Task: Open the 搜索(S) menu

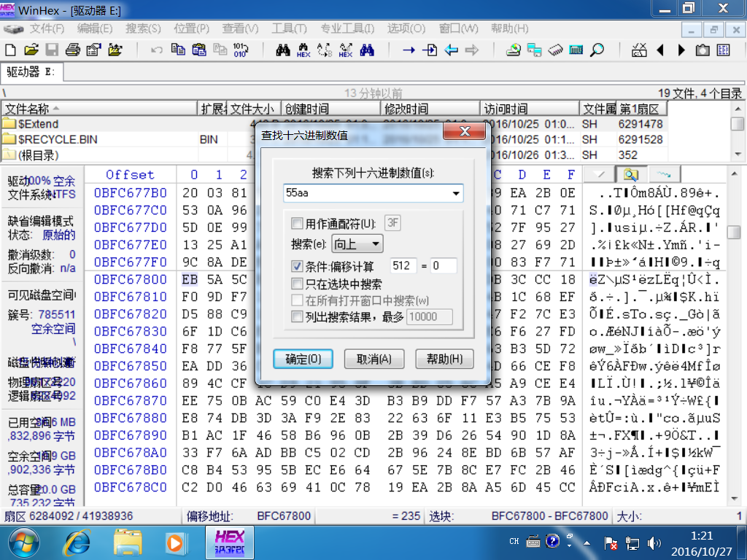Action: pos(143,28)
